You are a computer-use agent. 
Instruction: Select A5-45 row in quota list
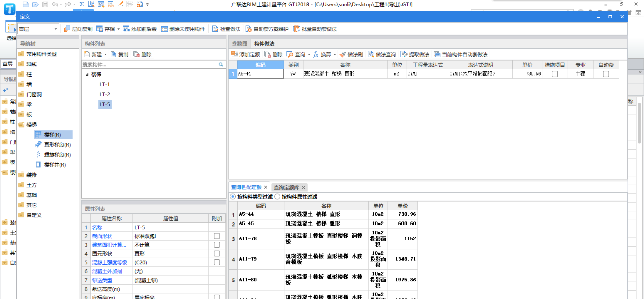[323, 223]
